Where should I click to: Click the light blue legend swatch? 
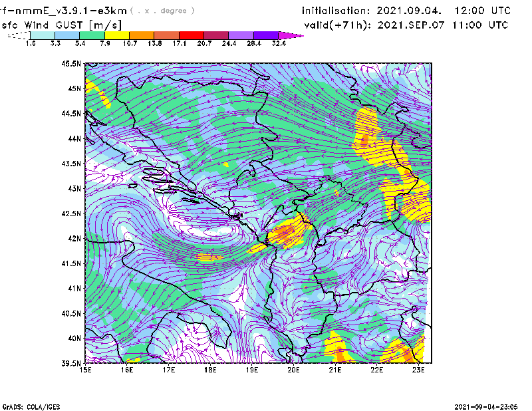[x=67, y=35]
